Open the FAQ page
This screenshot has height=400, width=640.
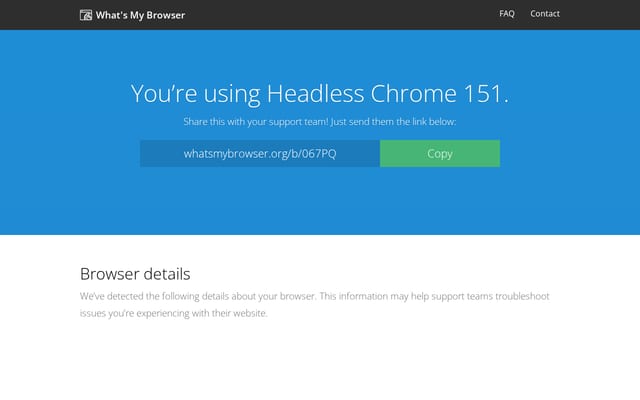pyautogui.click(x=507, y=13)
